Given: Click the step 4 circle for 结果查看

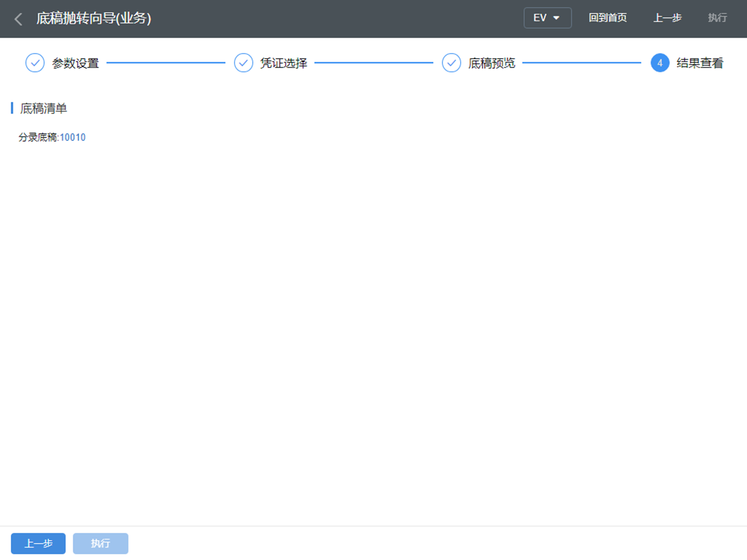Looking at the screenshot, I should tap(660, 63).
